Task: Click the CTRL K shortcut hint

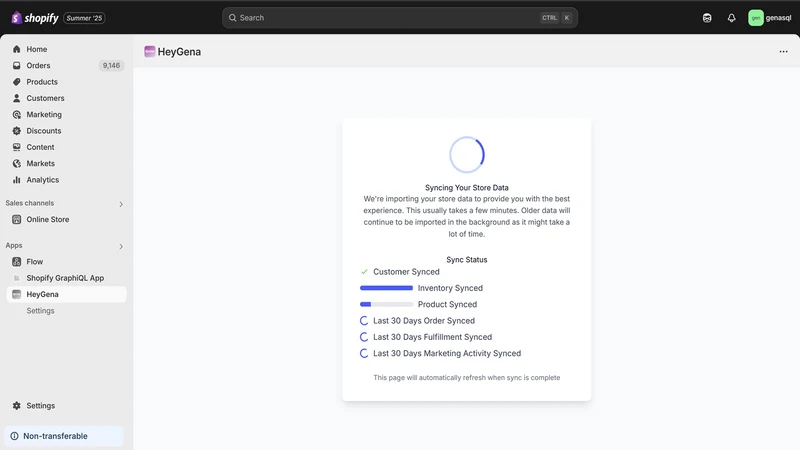Action: coord(556,18)
